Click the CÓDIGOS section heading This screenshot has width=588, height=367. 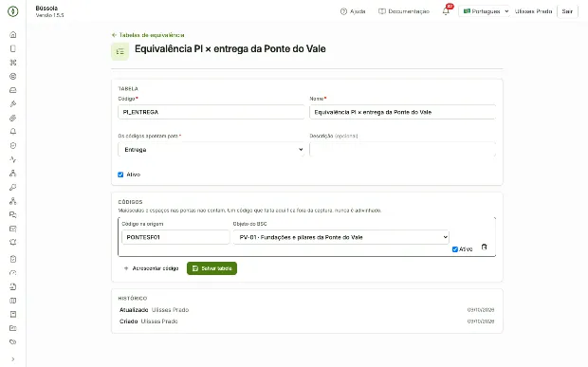coord(130,202)
